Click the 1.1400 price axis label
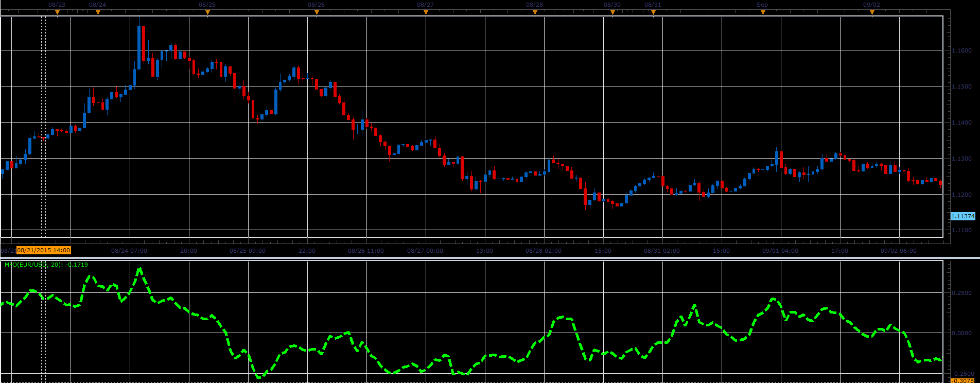The image size is (980, 383). (962, 123)
